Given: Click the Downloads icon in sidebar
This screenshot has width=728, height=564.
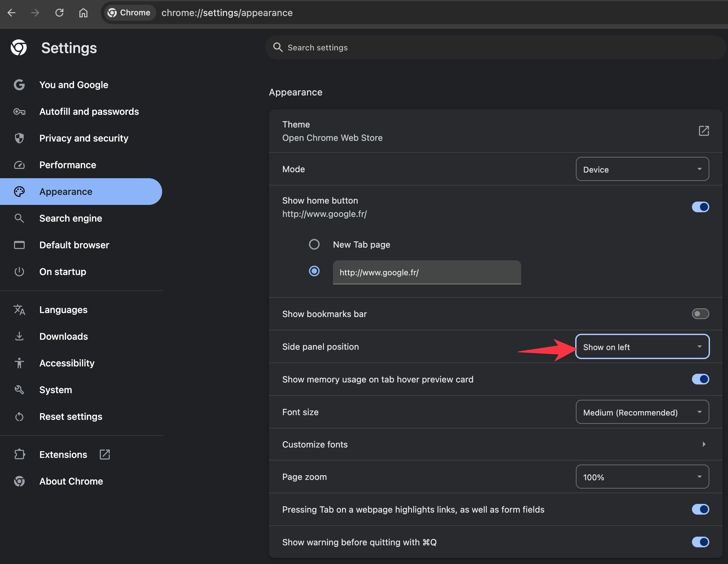Looking at the screenshot, I should click(x=19, y=336).
